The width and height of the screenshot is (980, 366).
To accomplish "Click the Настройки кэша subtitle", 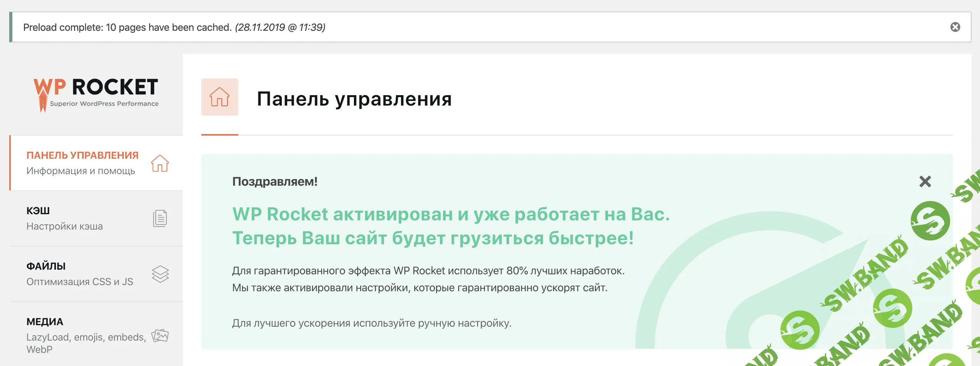I will click(x=64, y=226).
